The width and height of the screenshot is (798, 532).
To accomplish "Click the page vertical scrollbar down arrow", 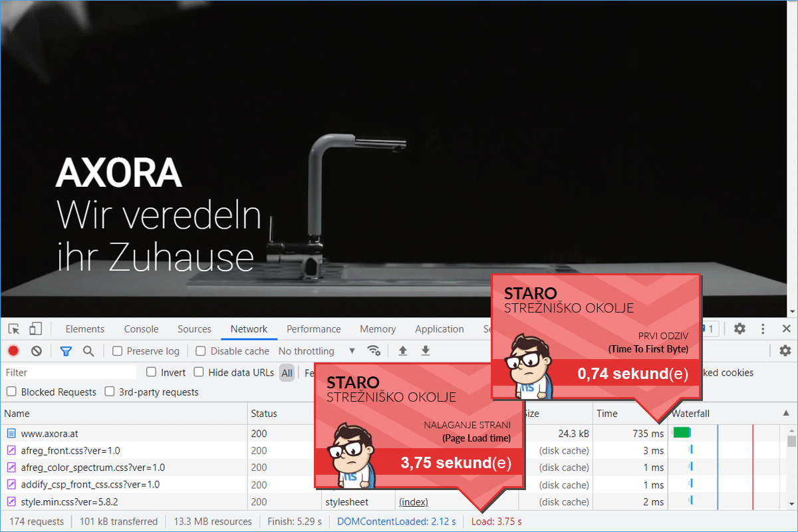I will (792, 312).
